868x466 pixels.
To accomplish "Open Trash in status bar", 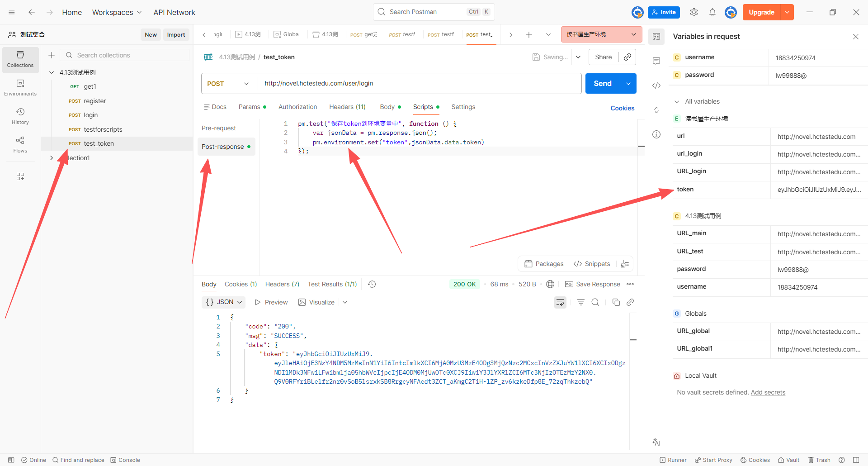I will 819,460.
